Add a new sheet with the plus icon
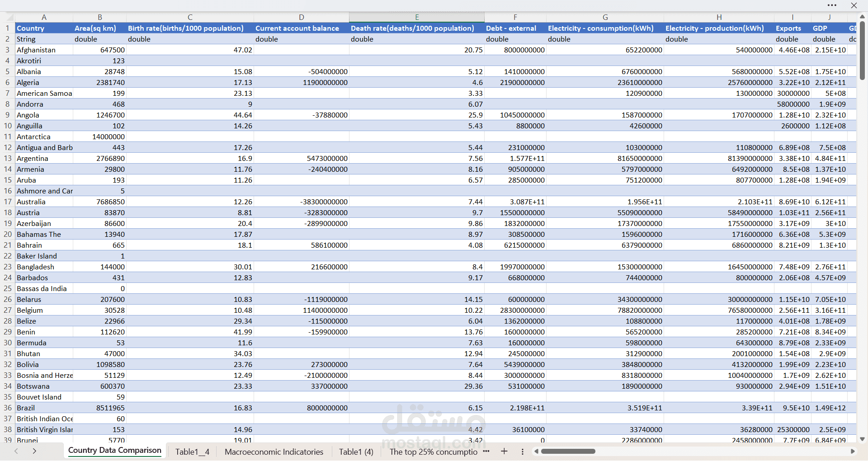868x461 pixels. click(504, 451)
